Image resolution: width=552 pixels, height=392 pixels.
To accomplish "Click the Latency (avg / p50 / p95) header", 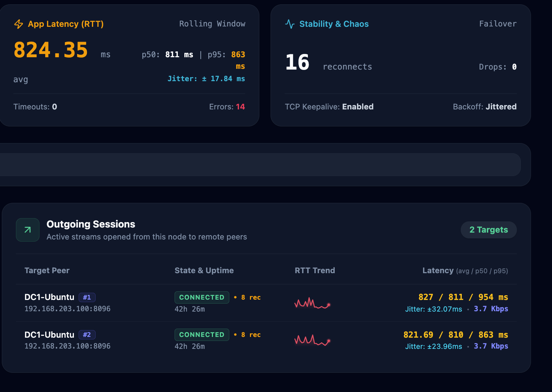I will click(x=465, y=271).
